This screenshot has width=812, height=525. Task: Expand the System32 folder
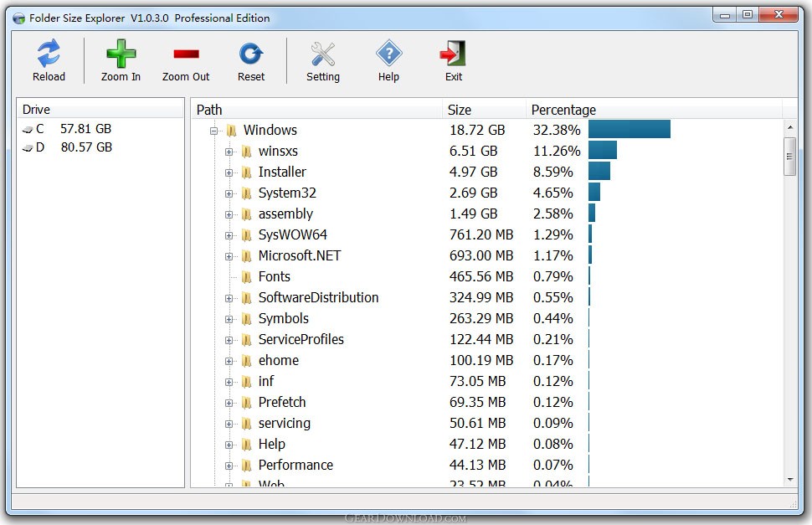pyautogui.click(x=230, y=193)
